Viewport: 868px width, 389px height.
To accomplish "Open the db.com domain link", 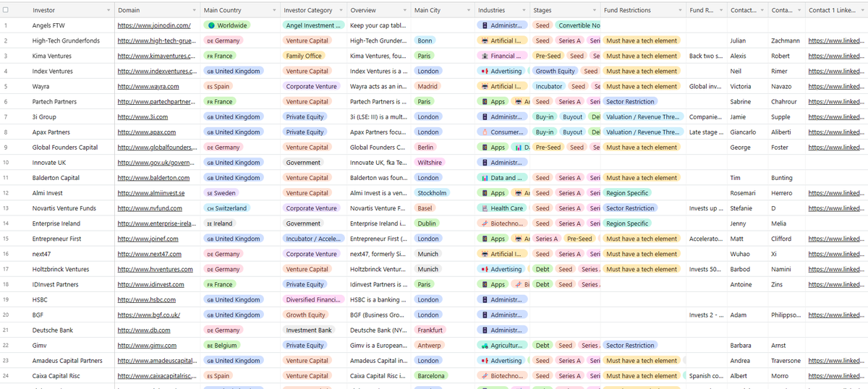I will click(x=144, y=330).
